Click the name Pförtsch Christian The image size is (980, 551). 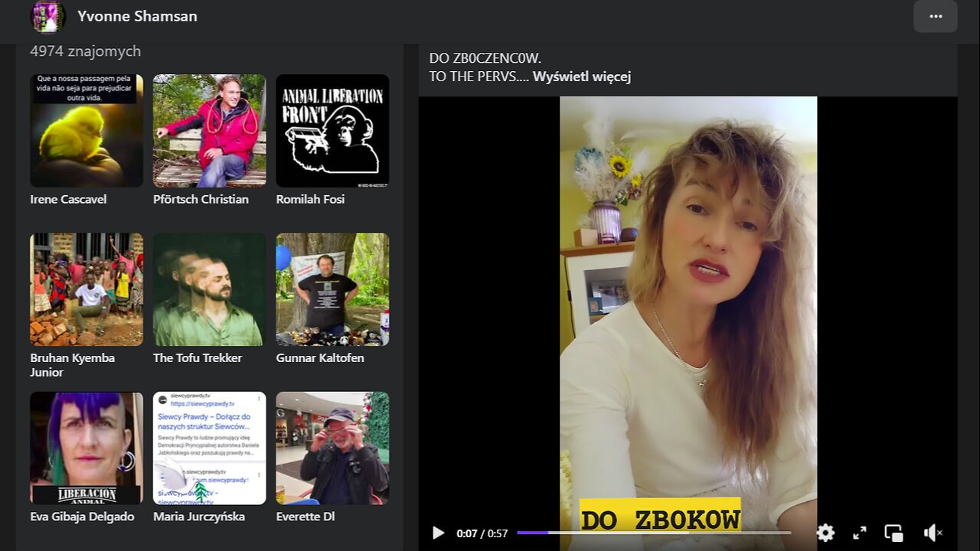201,199
